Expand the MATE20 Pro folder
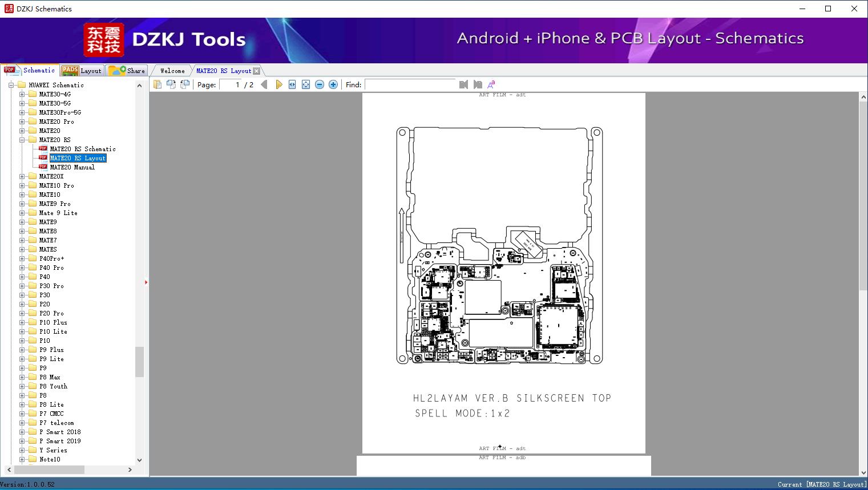The width and height of the screenshot is (868, 490). [x=22, y=122]
